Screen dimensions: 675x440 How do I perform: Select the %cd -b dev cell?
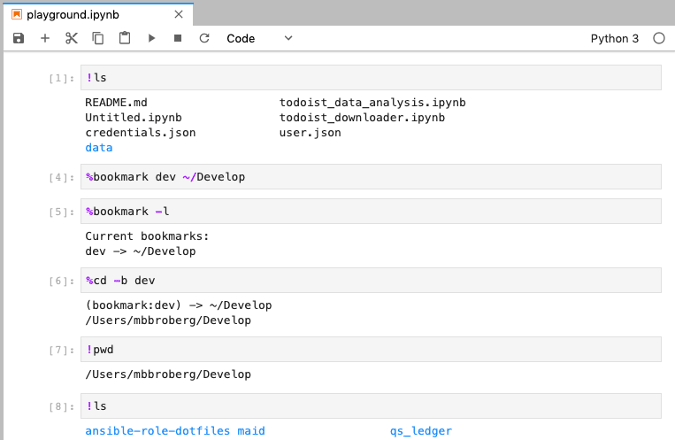(x=370, y=280)
